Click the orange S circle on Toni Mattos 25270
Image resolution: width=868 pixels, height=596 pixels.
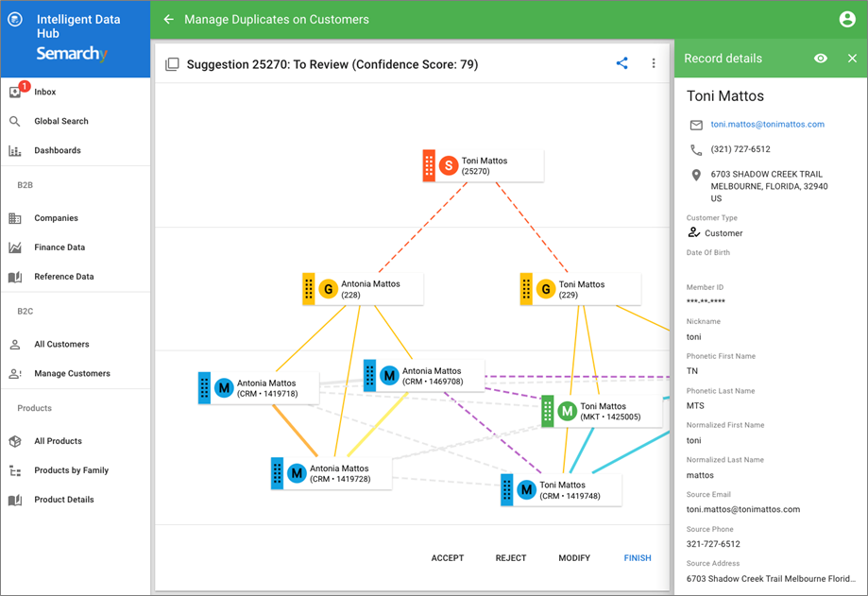(x=449, y=165)
